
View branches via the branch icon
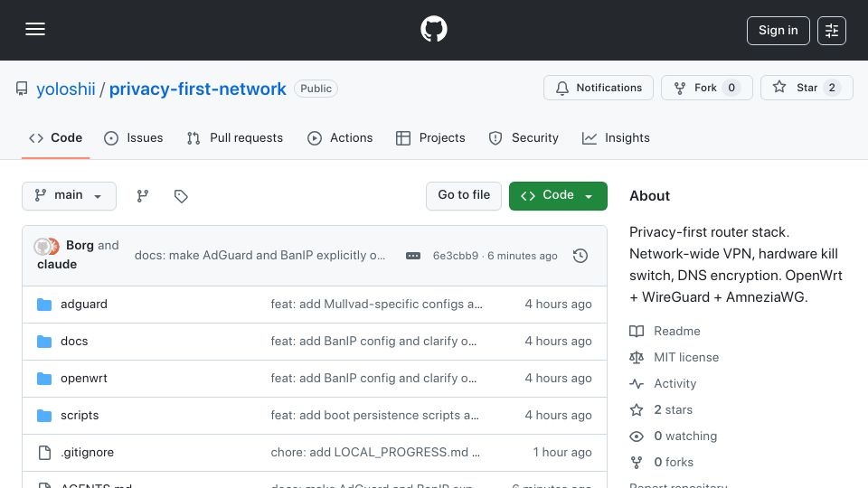coord(143,196)
